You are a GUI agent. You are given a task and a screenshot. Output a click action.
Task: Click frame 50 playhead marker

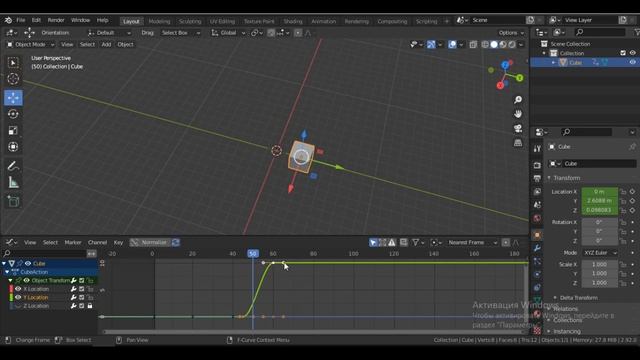(x=253, y=253)
